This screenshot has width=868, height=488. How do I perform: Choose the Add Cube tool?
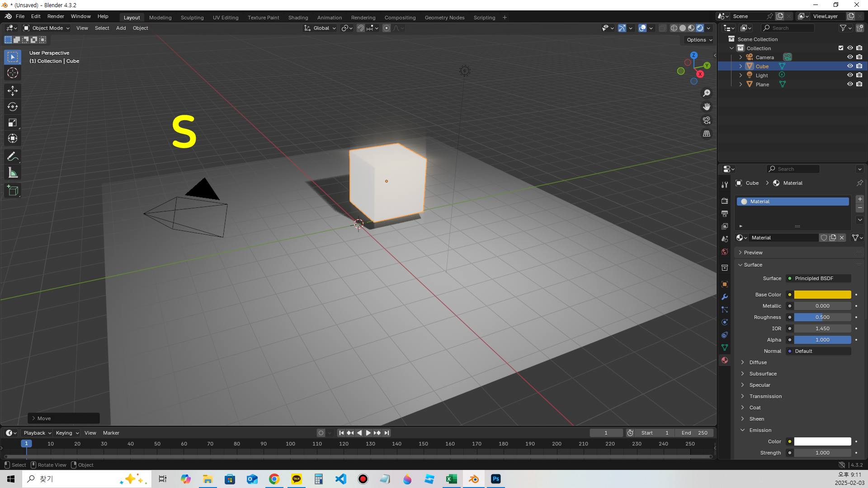click(13, 191)
